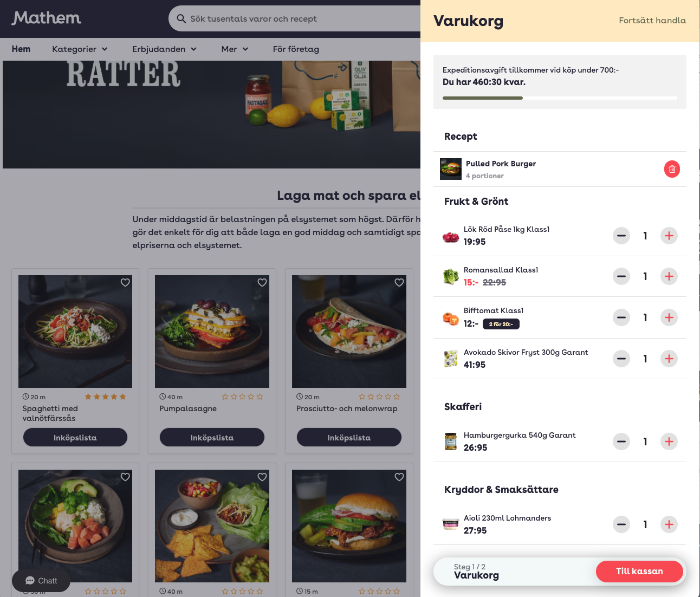700x597 pixels.
Task: Decrease quantity of Aioli 230ml Lohmanders
Action: click(x=621, y=524)
